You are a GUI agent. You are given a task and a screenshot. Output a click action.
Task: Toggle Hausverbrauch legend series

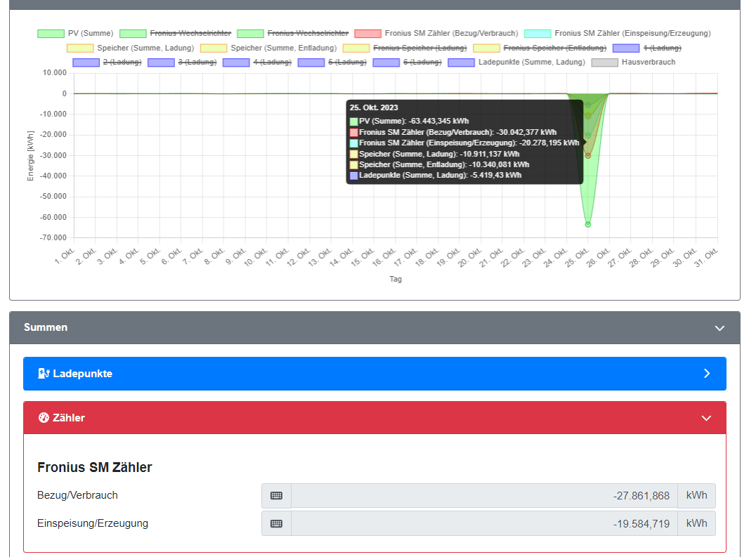pyautogui.click(x=634, y=62)
